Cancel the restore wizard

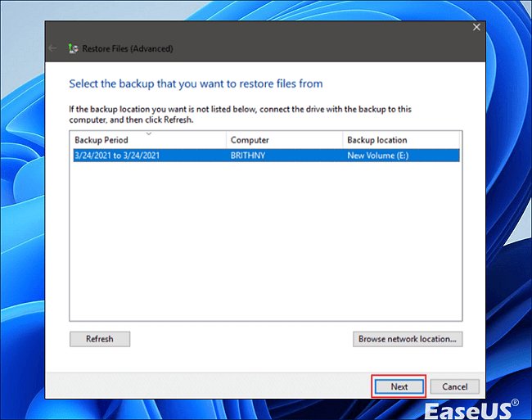point(454,386)
